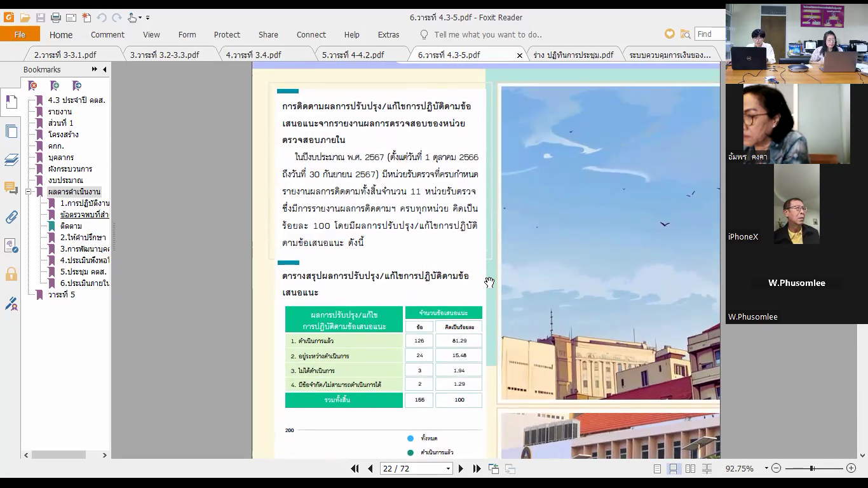Print the document with the printer icon
The width and height of the screenshot is (868, 488).
click(56, 18)
